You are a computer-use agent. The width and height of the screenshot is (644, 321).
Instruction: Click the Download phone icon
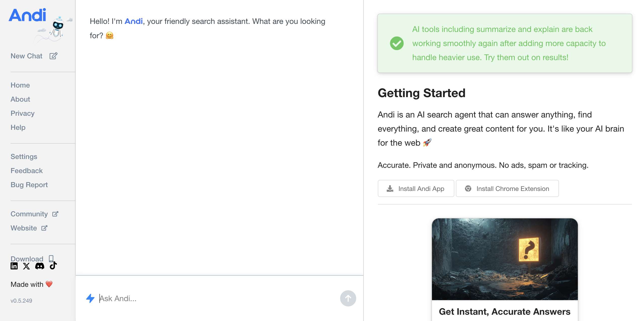(51, 258)
